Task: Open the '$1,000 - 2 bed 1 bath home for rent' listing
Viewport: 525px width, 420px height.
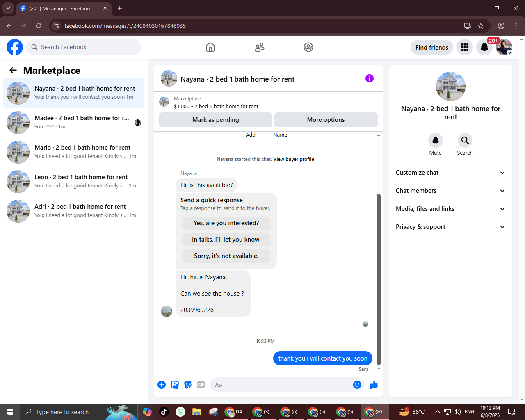Action: 216,106
